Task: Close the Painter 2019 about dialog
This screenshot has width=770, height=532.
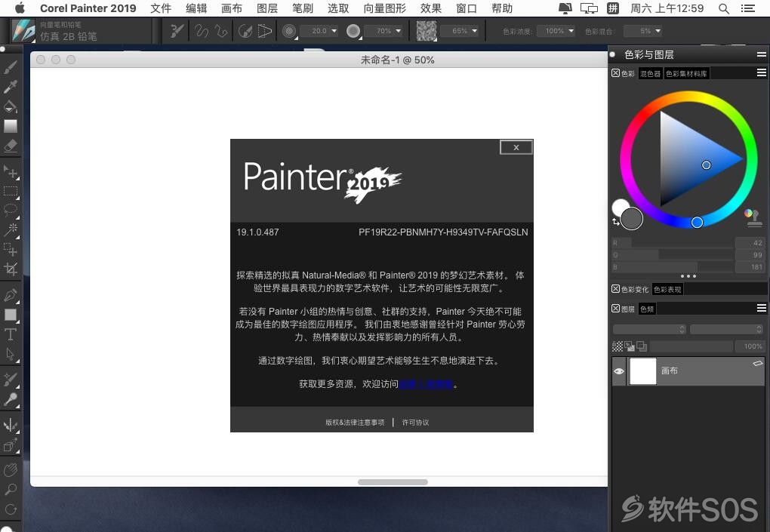Action: 516,147
